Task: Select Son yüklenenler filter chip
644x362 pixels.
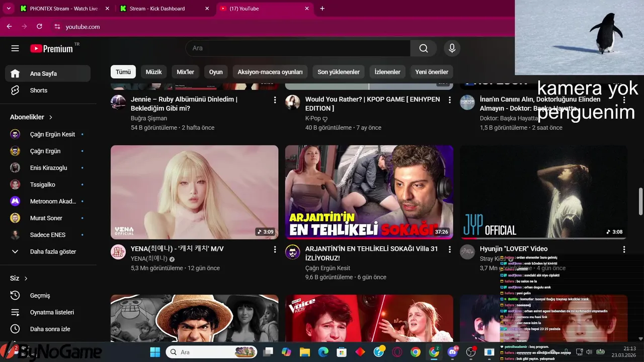Action: [x=339, y=72]
